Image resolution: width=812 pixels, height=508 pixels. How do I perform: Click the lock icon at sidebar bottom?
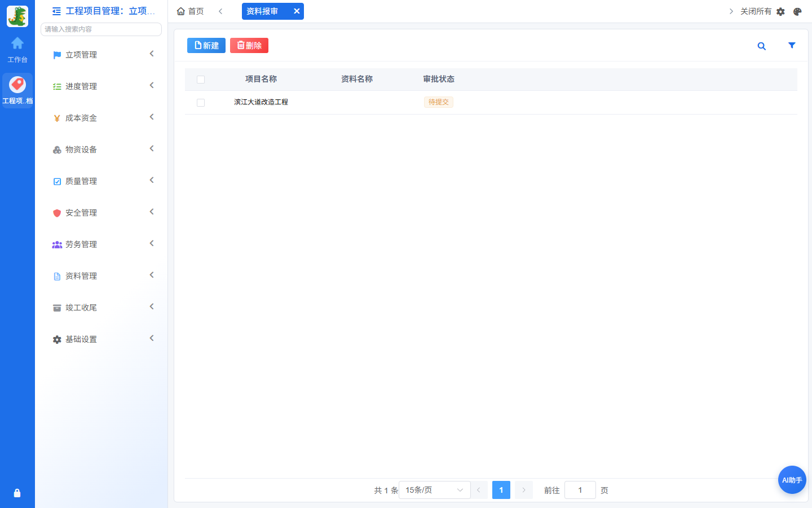point(17,493)
